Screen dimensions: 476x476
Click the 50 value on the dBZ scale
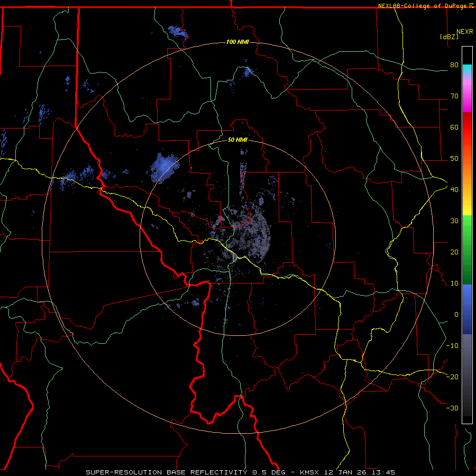click(x=454, y=159)
